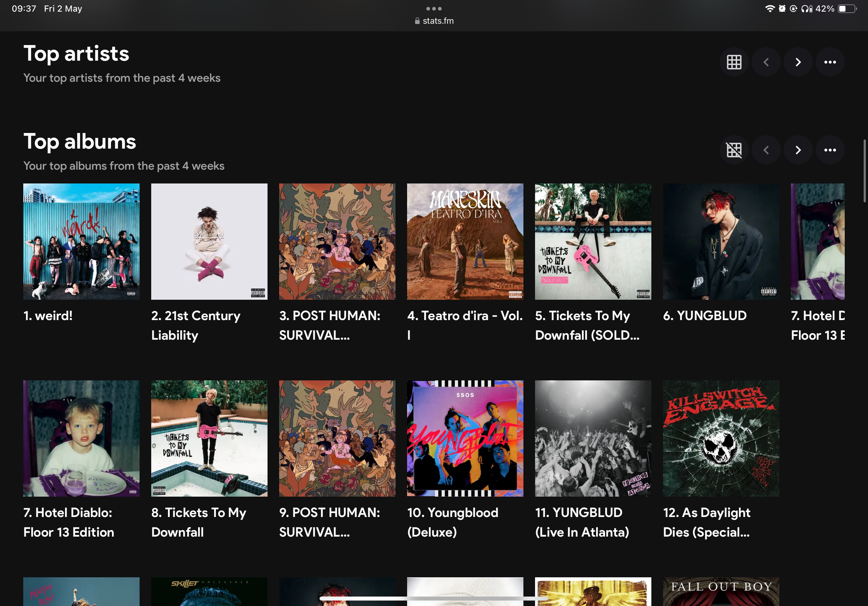This screenshot has height=606, width=868.
Task: Open YUNGBLUD (Live In Atlanta) cover
Action: pos(593,438)
